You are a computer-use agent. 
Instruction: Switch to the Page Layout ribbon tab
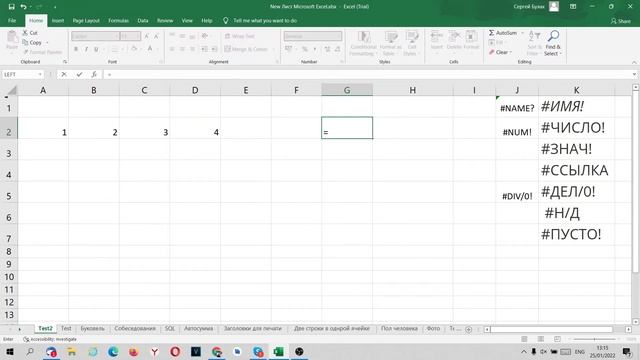point(86,20)
